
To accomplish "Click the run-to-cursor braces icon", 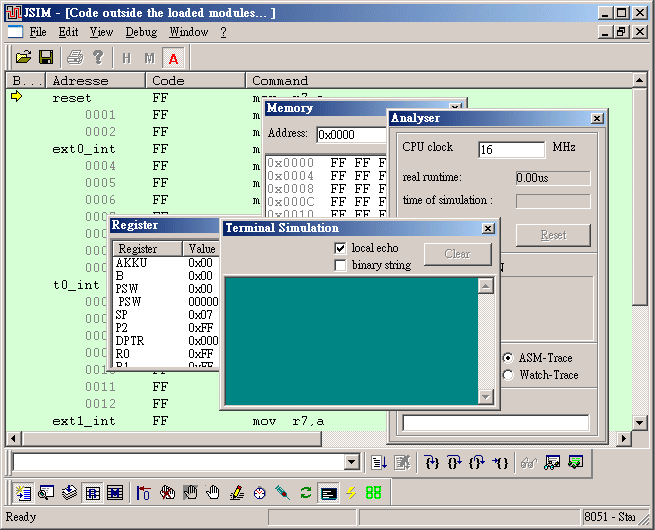I will 500,463.
